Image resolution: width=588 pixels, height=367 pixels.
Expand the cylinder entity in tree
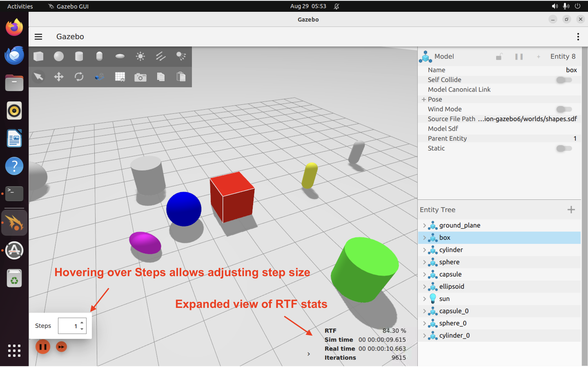pyautogui.click(x=424, y=250)
